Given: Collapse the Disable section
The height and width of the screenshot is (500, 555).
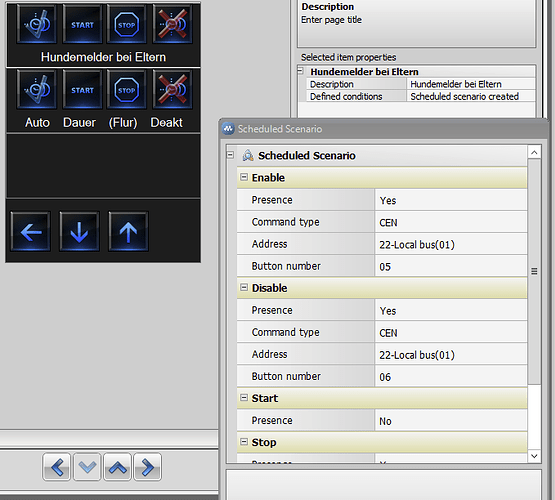Looking at the screenshot, I should click(244, 287).
